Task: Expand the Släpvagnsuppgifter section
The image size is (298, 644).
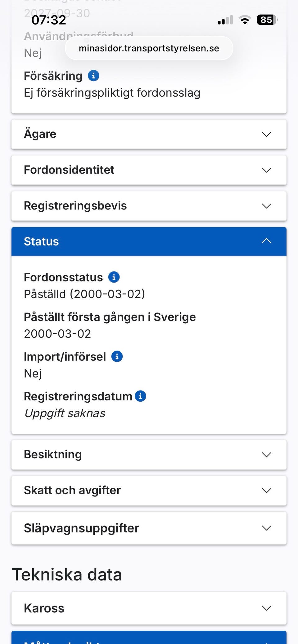Action: click(149, 528)
